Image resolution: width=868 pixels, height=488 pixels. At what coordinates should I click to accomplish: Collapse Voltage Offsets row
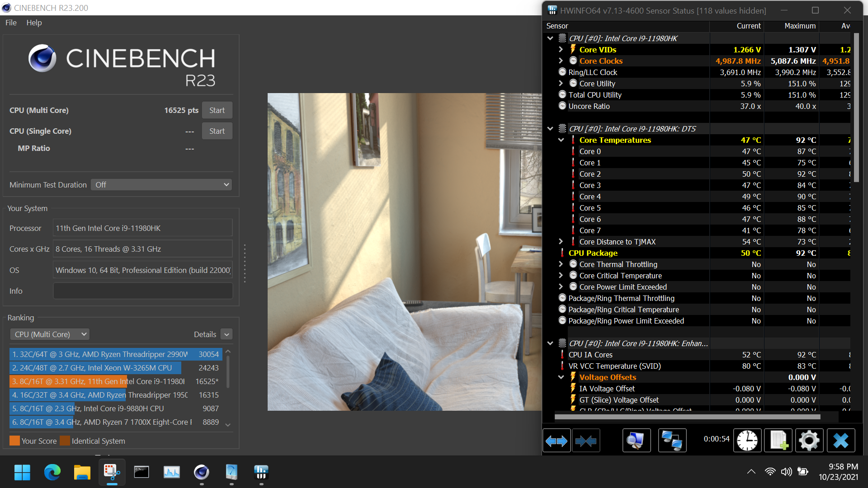[561, 377]
